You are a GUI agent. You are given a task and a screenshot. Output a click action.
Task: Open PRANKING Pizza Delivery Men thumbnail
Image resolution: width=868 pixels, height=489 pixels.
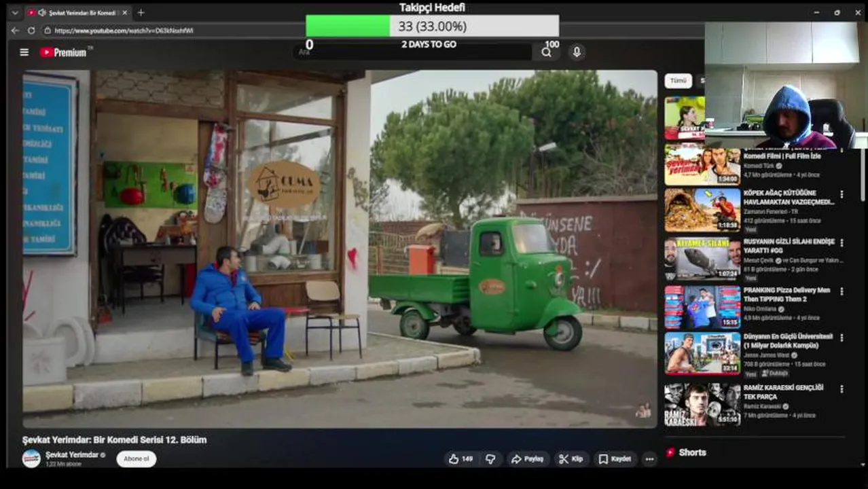(702, 307)
